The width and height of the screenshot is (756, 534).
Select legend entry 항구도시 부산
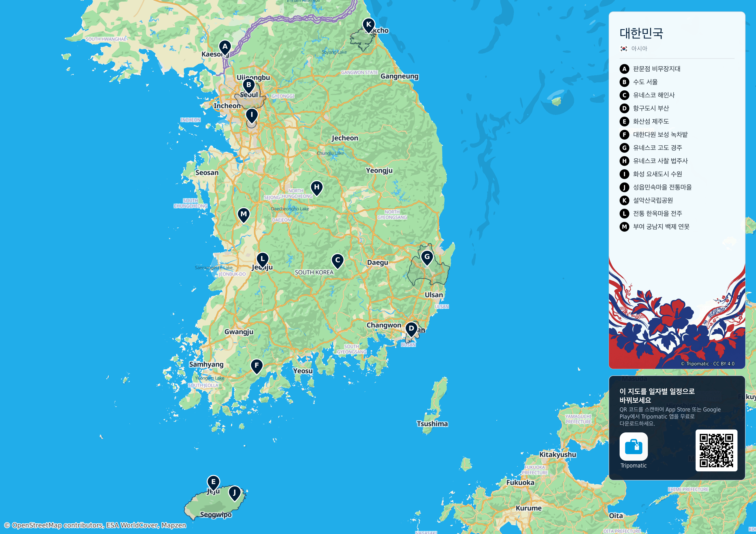(x=644, y=108)
